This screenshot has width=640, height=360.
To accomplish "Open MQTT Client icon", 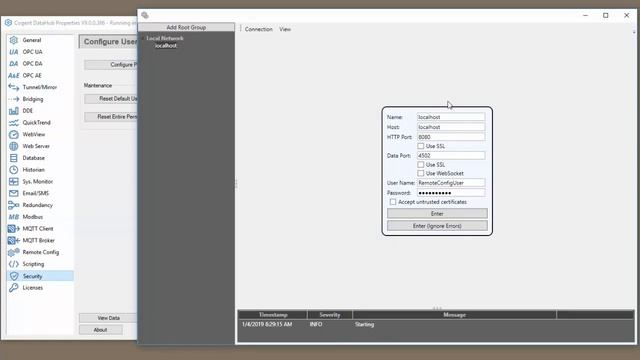I will pos(13,229).
